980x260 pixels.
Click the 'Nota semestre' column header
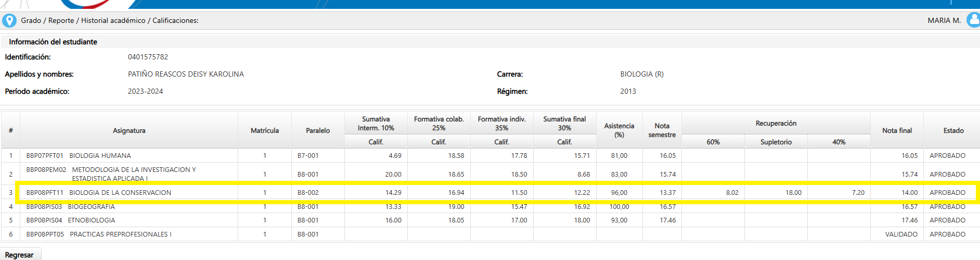pyautogui.click(x=662, y=130)
